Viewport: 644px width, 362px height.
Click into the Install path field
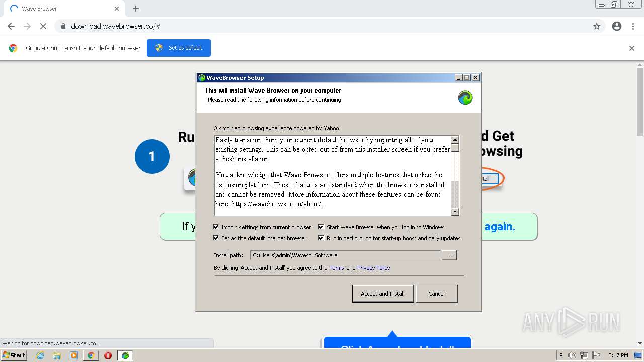tap(345, 255)
